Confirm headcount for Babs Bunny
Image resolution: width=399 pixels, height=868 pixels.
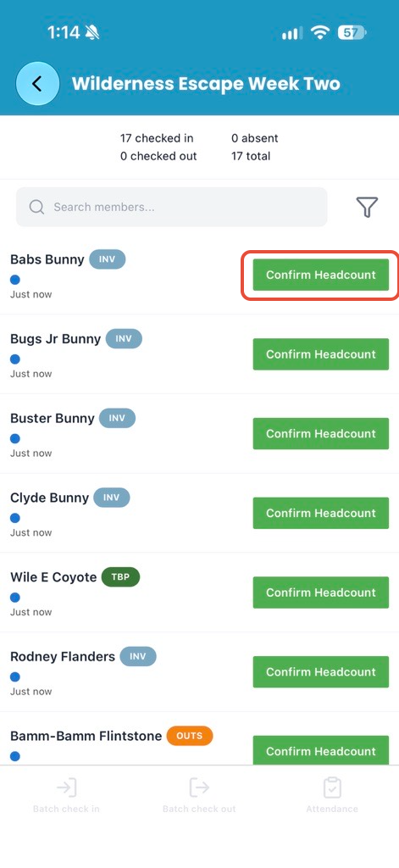point(321,275)
